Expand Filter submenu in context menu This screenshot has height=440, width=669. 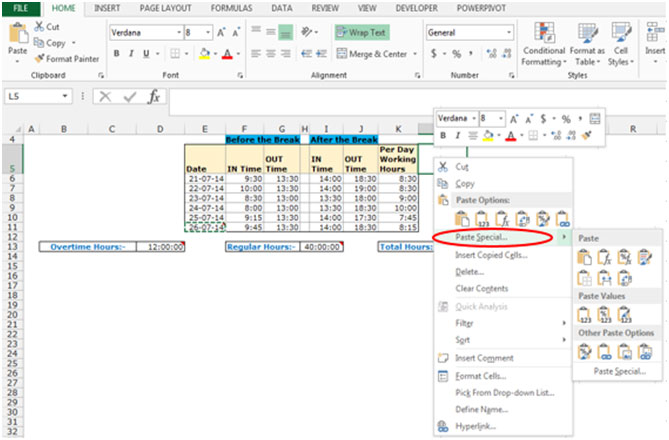coord(564,323)
